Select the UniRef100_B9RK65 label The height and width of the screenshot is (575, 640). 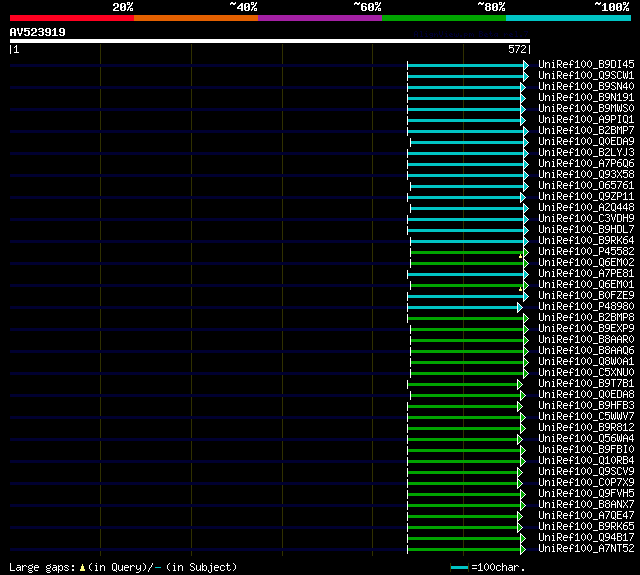[586, 527]
